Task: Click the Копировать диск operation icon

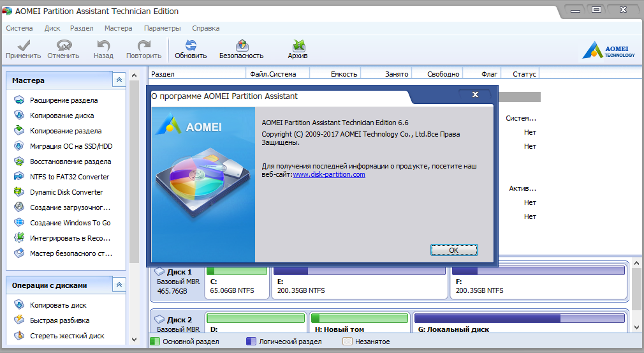Action: pyautogui.click(x=19, y=305)
